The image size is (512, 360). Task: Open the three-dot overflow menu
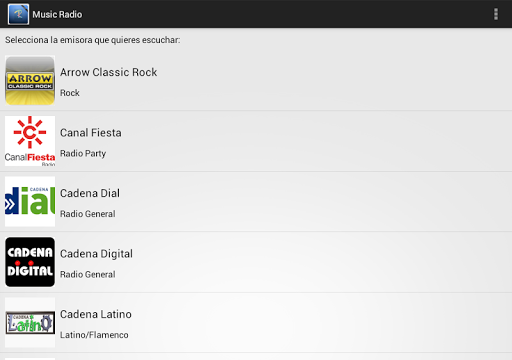[496, 14]
